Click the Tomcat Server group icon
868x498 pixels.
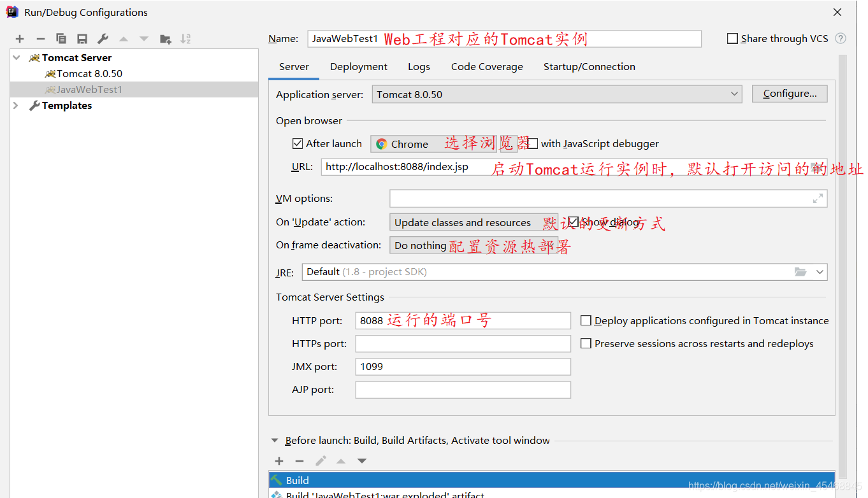coord(34,58)
